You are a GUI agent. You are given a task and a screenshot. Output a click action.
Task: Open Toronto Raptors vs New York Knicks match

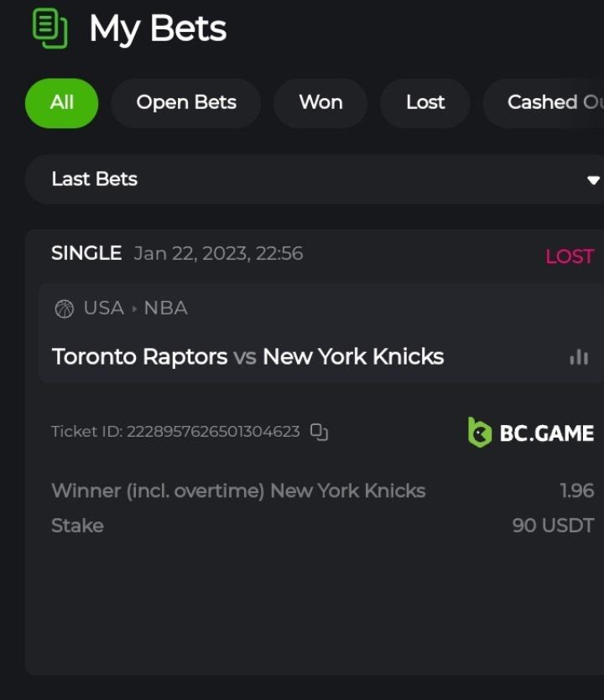pyautogui.click(x=247, y=356)
